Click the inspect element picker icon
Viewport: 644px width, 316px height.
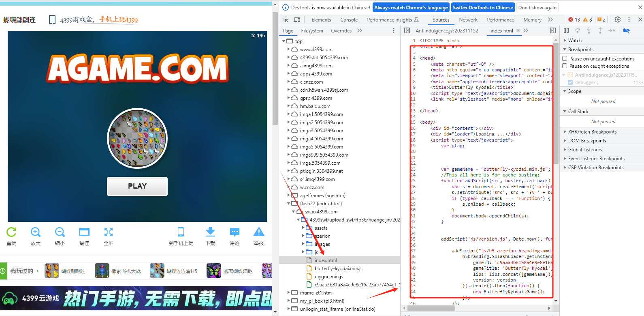click(x=286, y=19)
